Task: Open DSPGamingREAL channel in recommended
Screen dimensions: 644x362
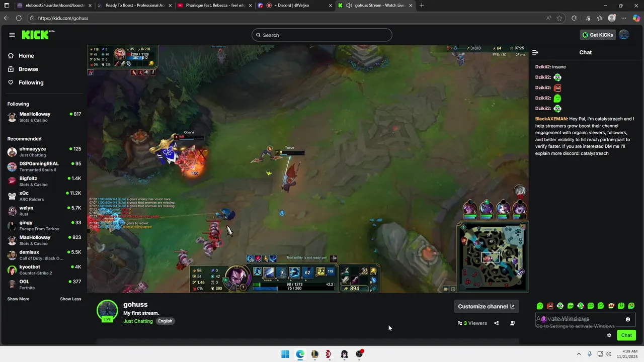Action: (44, 166)
